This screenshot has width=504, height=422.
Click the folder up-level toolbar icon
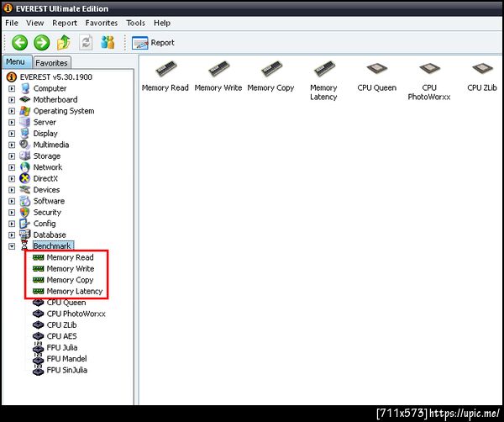tap(64, 43)
